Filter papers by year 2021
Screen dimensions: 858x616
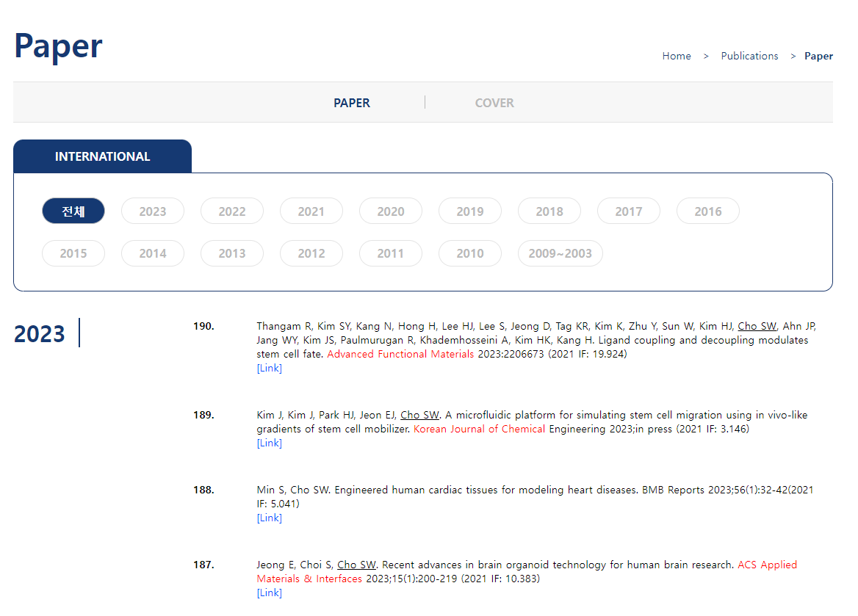click(x=311, y=211)
